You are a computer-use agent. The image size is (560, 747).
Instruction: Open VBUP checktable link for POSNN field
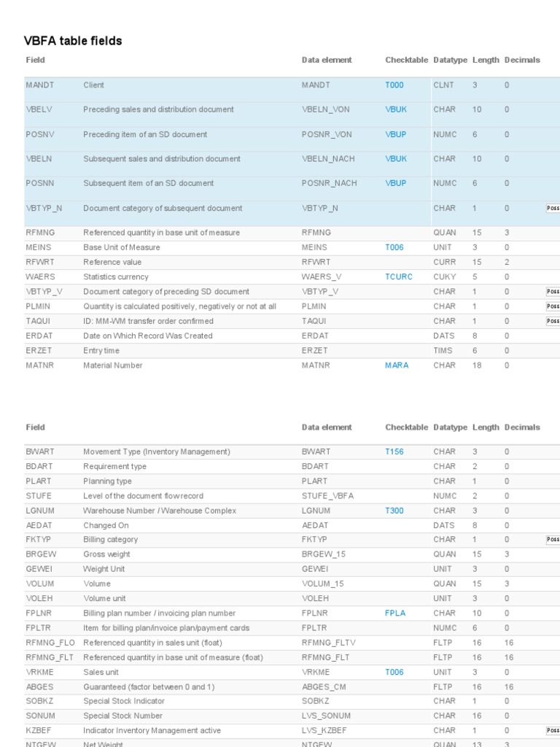[395, 183]
